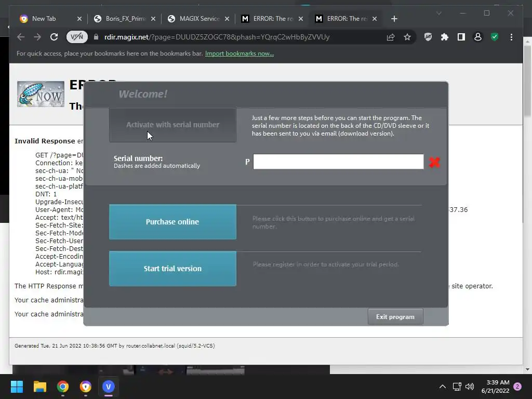Click the serial number input field
This screenshot has height=399, width=532.
pos(338,162)
